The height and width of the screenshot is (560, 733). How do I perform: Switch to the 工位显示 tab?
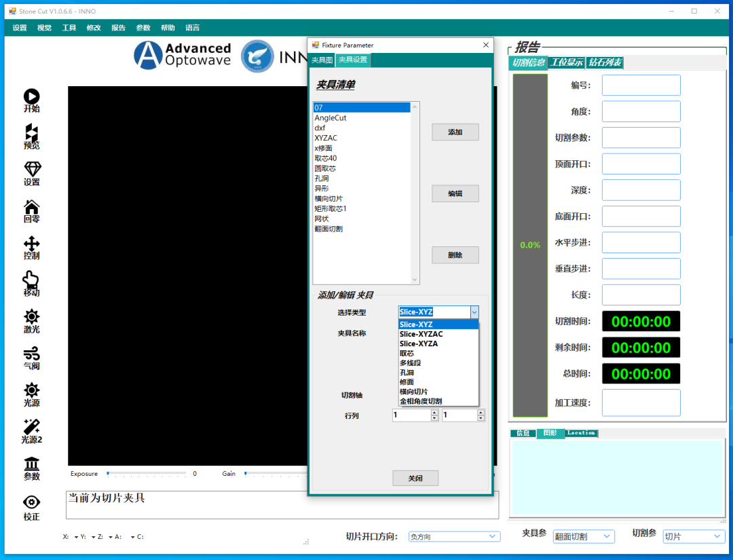567,62
